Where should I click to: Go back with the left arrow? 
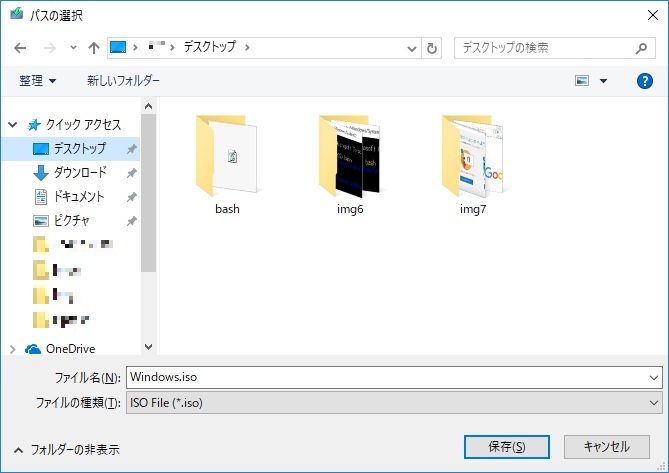pos(20,48)
